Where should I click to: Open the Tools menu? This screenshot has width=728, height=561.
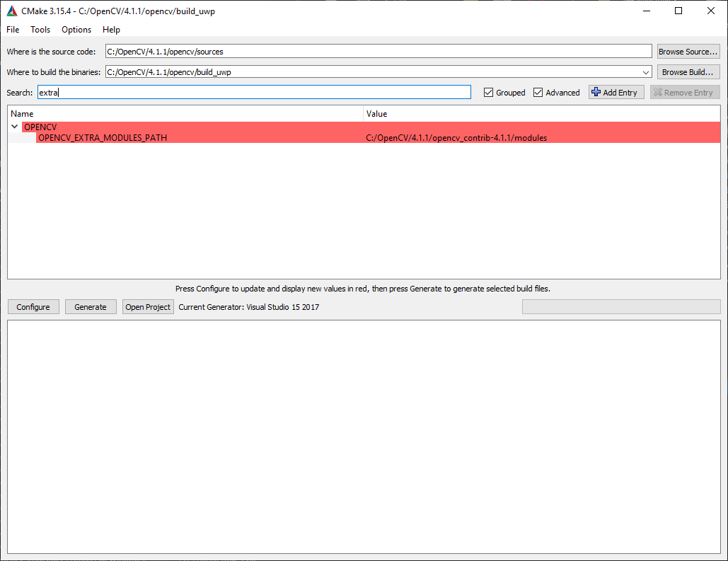coord(40,30)
